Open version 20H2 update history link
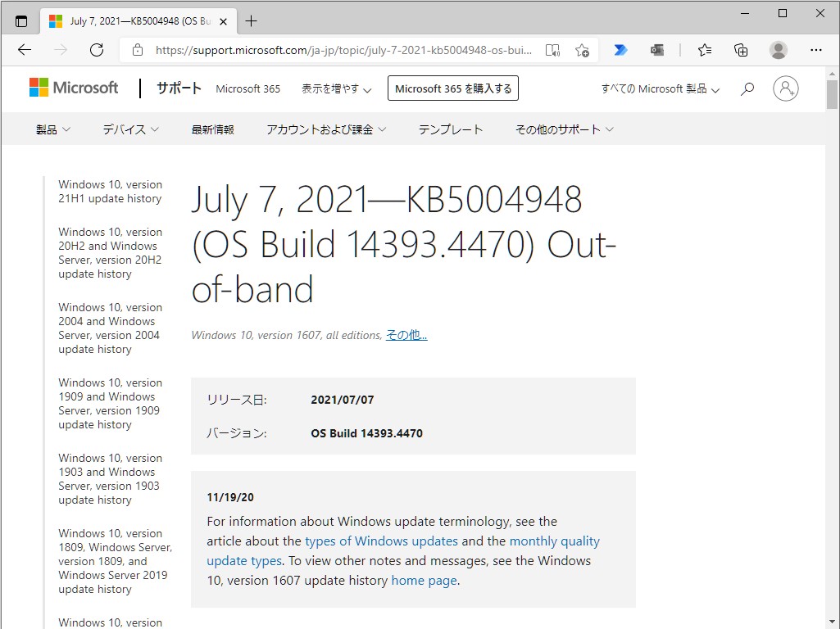Image resolution: width=840 pixels, height=629 pixels. 110,253
